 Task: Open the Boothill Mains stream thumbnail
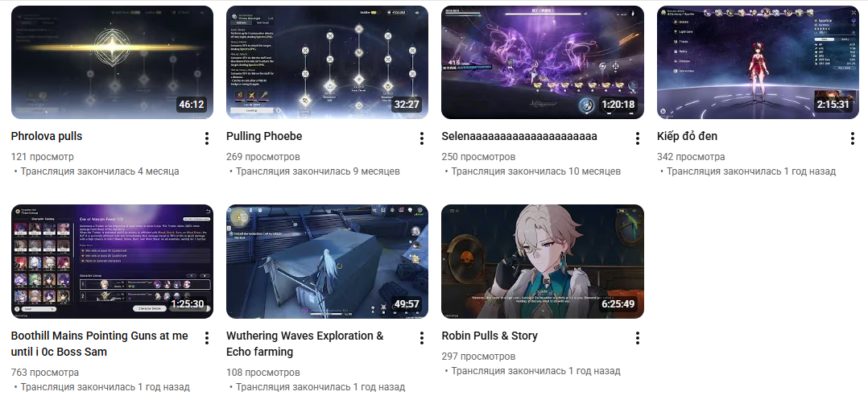click(x=112, y=262)
